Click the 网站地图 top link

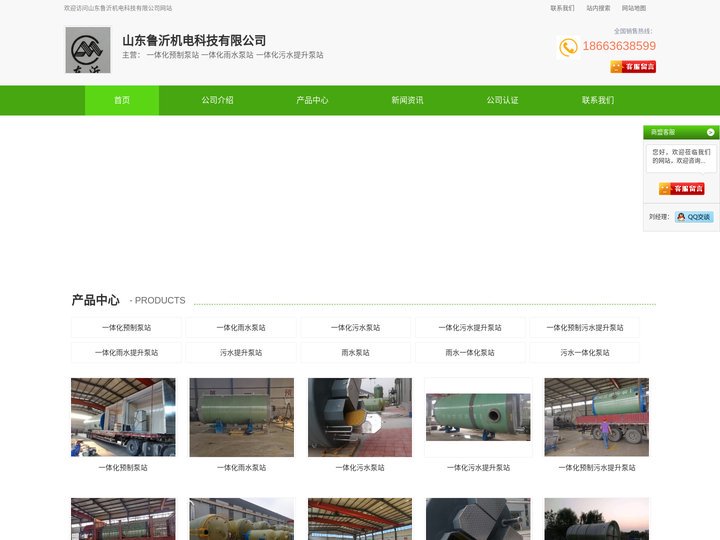pos(634,8)
